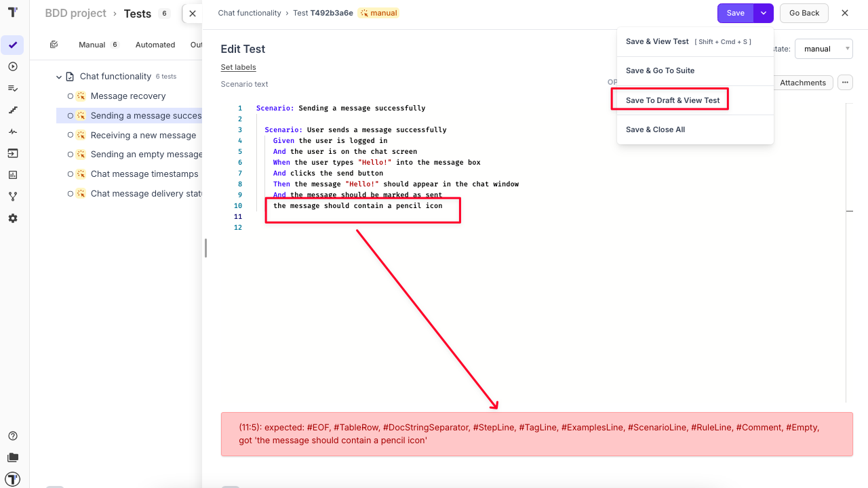Switch to the Automated tab

coord(155,44)
